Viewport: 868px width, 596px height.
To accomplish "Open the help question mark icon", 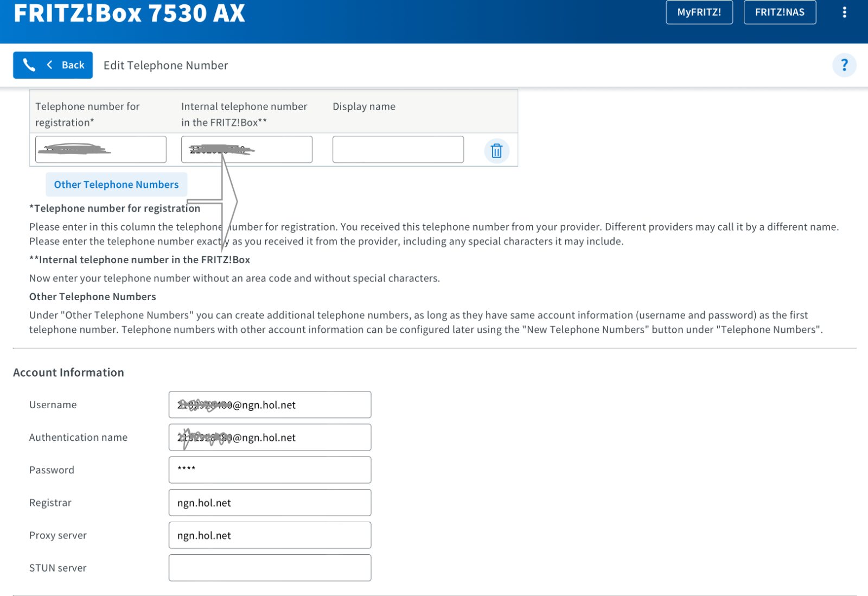I will [844, 65].
